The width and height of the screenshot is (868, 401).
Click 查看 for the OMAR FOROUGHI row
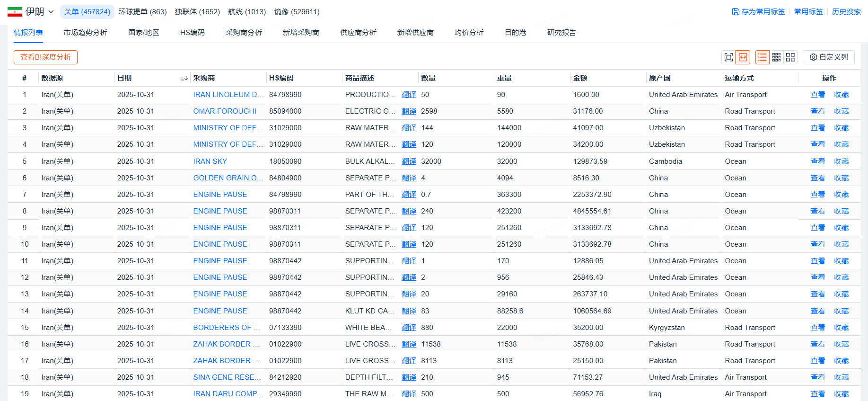click(817, 111)
